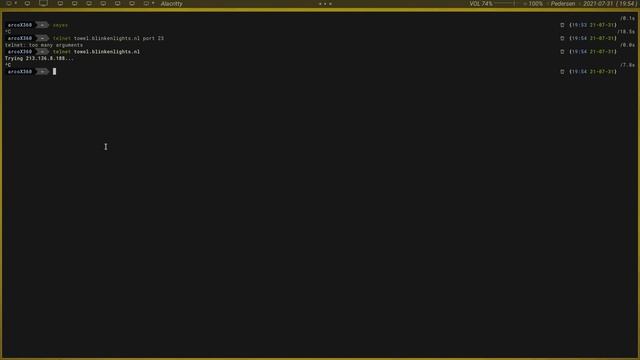Click the VOL 74% volume label
The image size is (640, 360).
(481, 4)
